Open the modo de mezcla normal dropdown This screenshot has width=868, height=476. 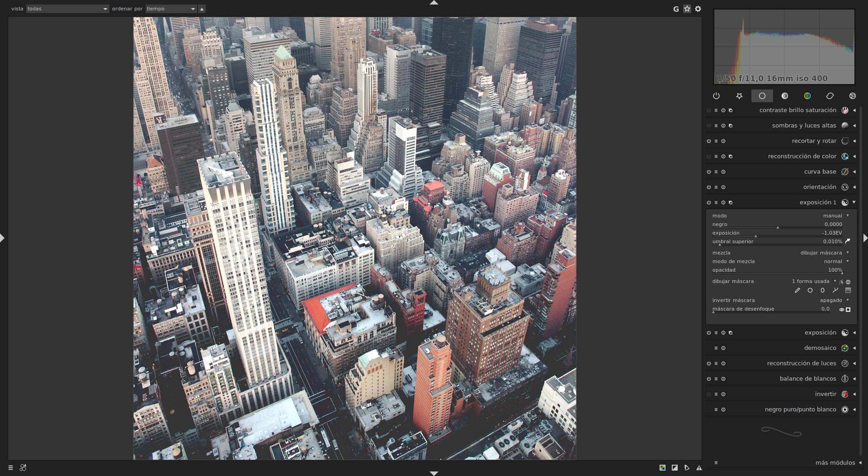coord(781,261)
